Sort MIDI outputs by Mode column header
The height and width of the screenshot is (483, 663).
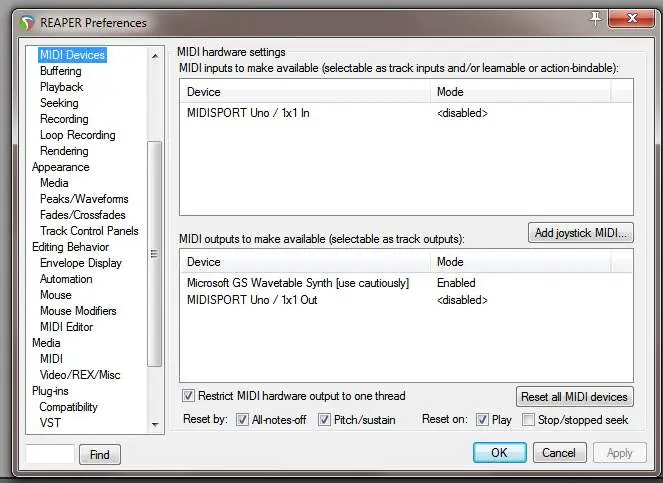[x=521, y=262]
